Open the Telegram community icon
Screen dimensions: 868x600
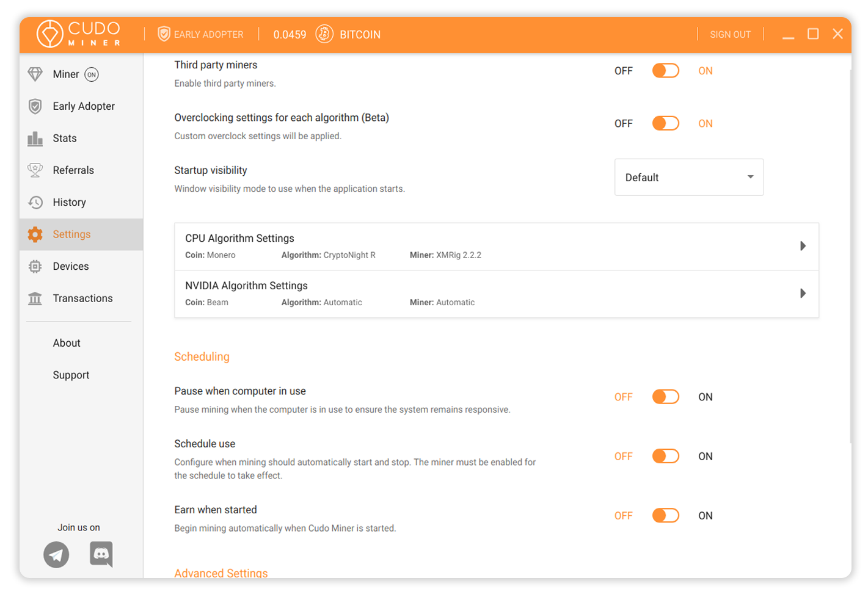click(56, 555)
